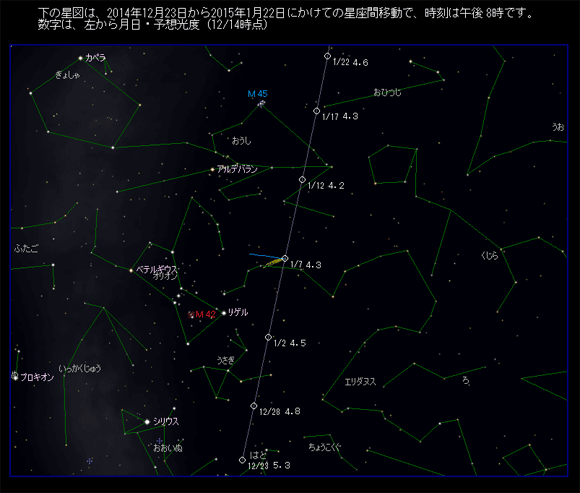The width and height of the screenshot is (580, 493).
Task: Click the Sirius star dot beside シリウス
Action: [x=147, y=421]
